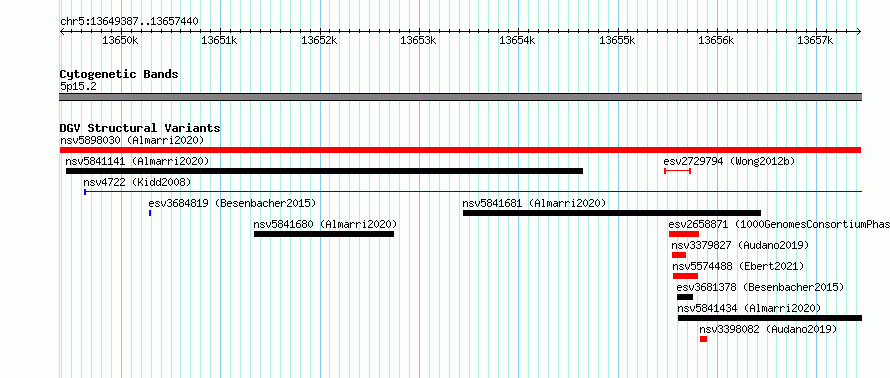
Task: Open the nsv5898030 (Almarri2020) label
Action: point(132,140)
